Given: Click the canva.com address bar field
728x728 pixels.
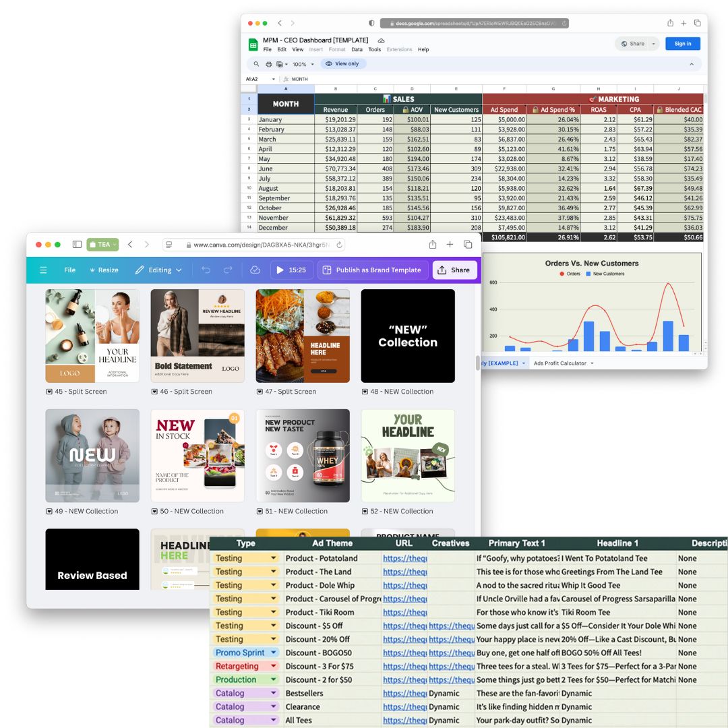Looking at the screenshot, I should pyautogui.click(x=254, y=245).
